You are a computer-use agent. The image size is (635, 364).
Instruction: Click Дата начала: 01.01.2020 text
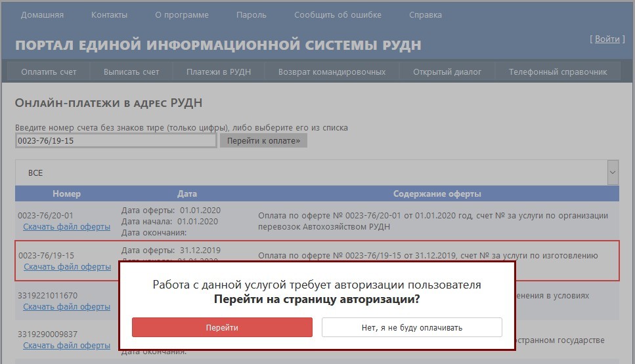point(169,222)
